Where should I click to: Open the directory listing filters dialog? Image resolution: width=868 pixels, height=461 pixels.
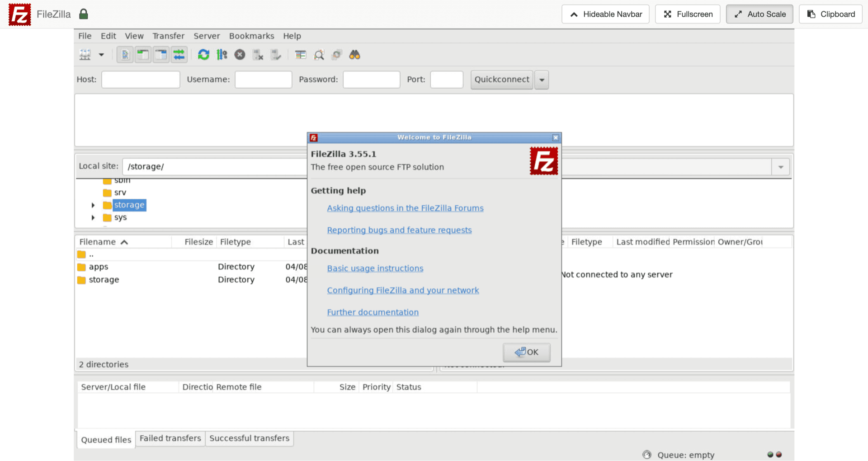click(x=300, y=55)
